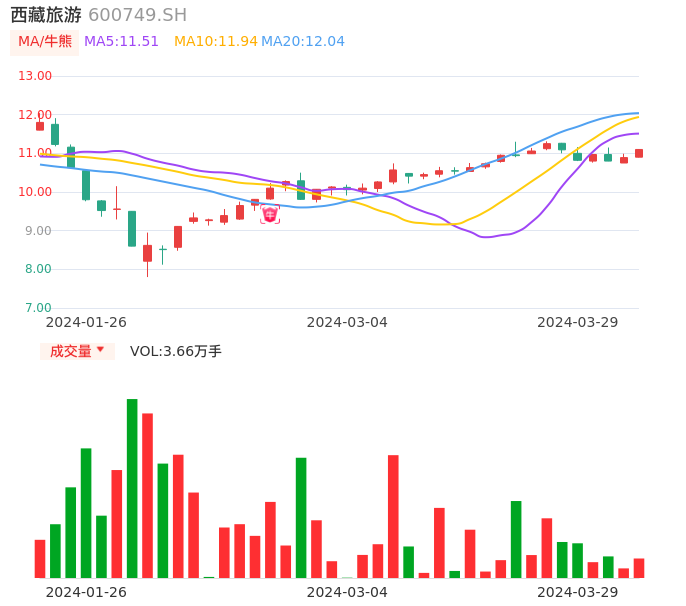This screenshot has width=686, height=606.
Task: Click the stock code 600749.SH
Action: tap(137, 15)
